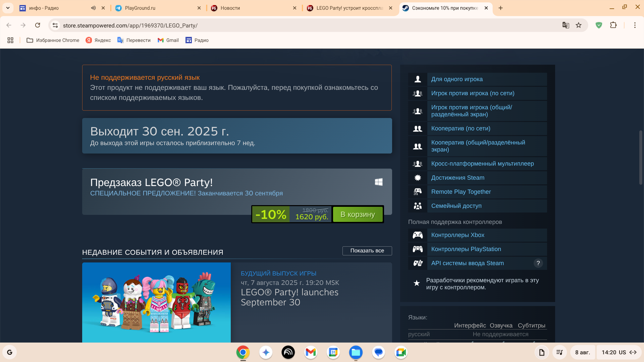Click the Xbox controllers gamepad icon

click(418, 235)
